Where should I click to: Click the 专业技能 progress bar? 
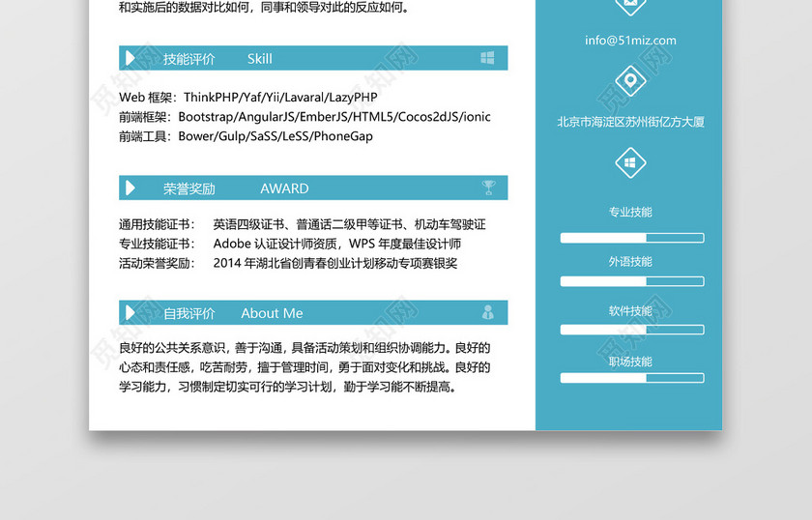pos(632,238)
